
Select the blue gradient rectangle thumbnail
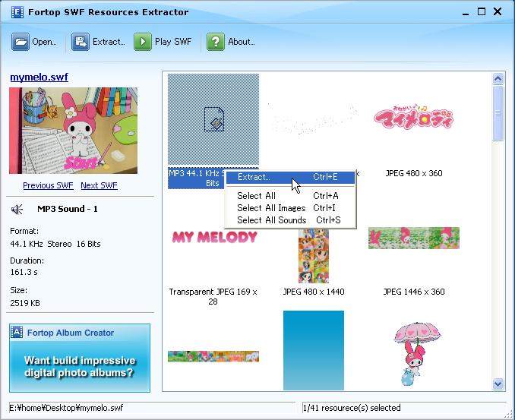[314, 350]
